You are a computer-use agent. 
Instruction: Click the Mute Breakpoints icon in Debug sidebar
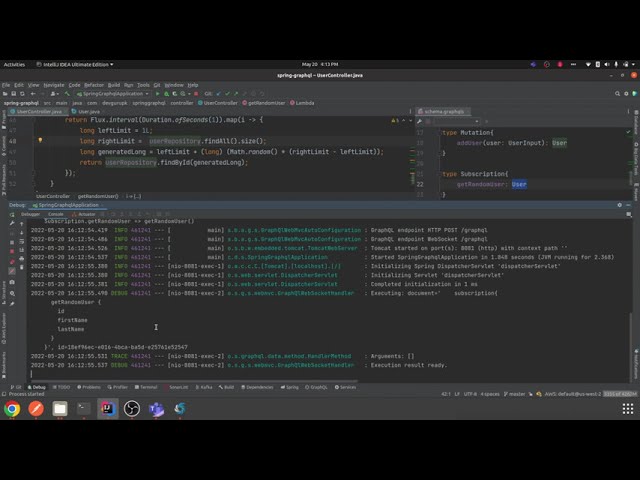point(12,271)
